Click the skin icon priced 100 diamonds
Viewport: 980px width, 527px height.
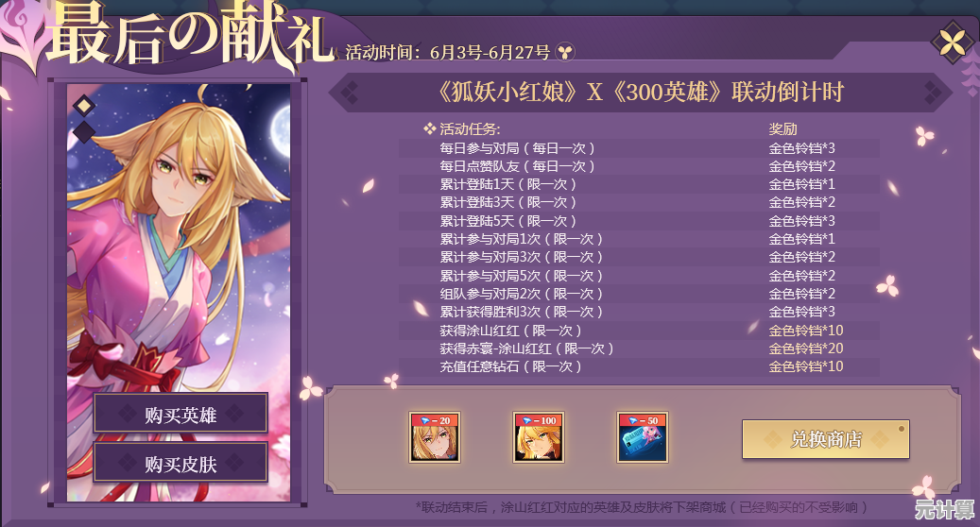(x=538, y=437)
